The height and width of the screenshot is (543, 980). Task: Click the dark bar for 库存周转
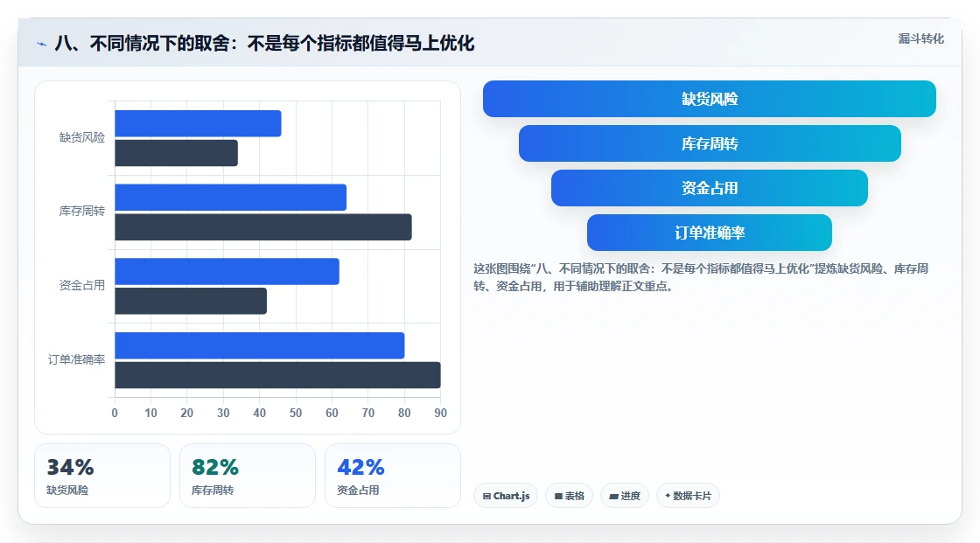pos(263,226)
